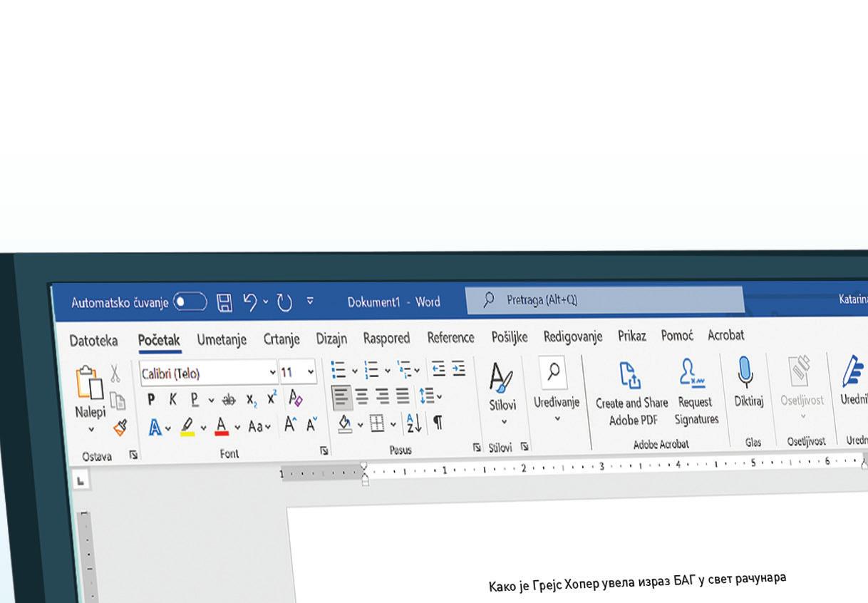The height and width of the screenshot is (603, 868).
Task: Apply superscript with the x² icon
Action: 272,398
